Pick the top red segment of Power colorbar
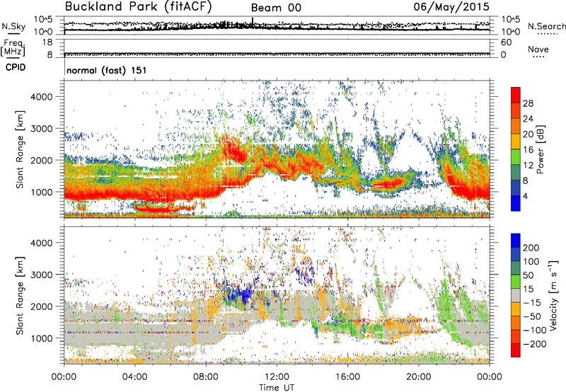 (516, 95)
